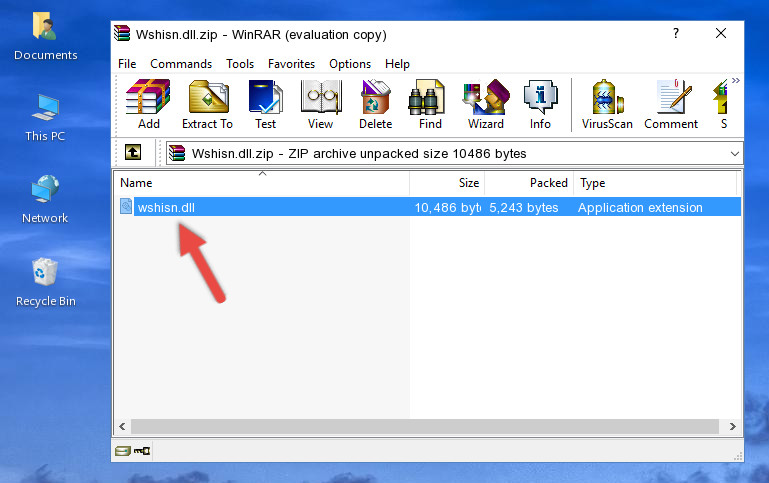Open the Tools menu
This screenshot has width=769, height=483.
[x=240, y=64]
